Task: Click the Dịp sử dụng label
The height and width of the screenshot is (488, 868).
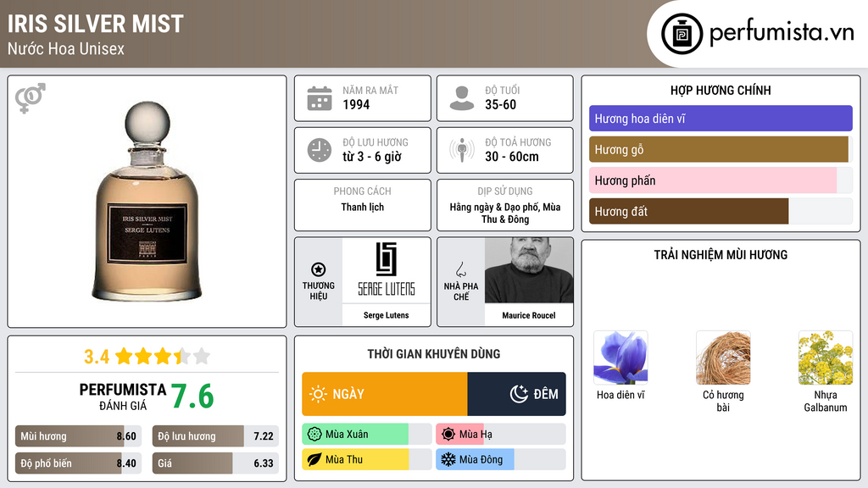Action: [x=505, y=191]
